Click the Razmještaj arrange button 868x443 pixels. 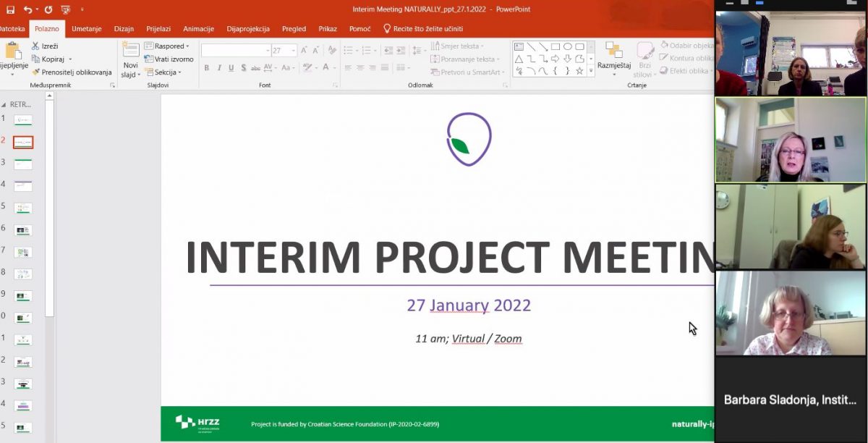(x=614, y=58)
